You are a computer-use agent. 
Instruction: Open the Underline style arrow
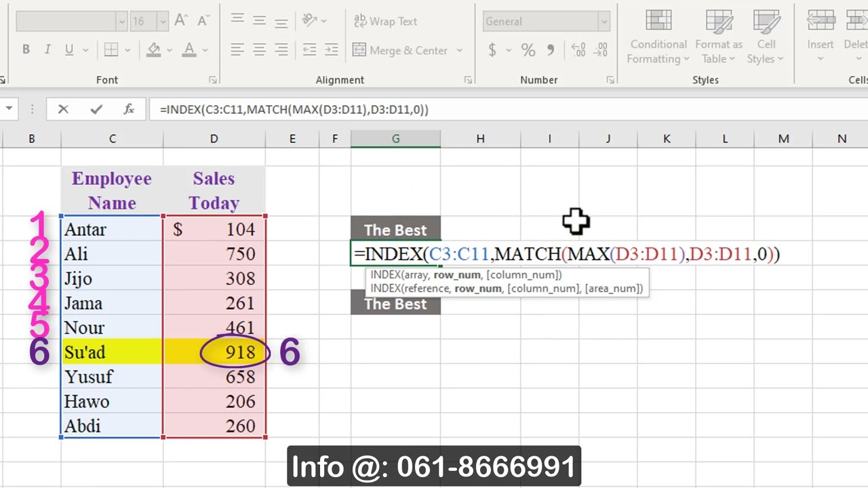(x=85, y=50)
